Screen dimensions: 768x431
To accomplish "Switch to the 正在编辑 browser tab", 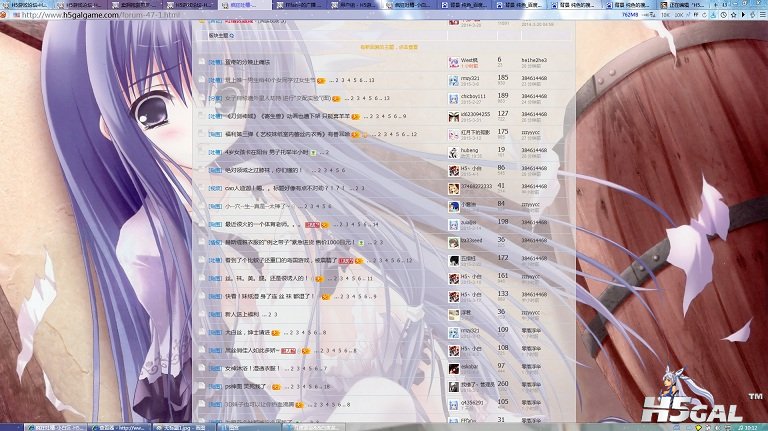I will click(684, 5).
